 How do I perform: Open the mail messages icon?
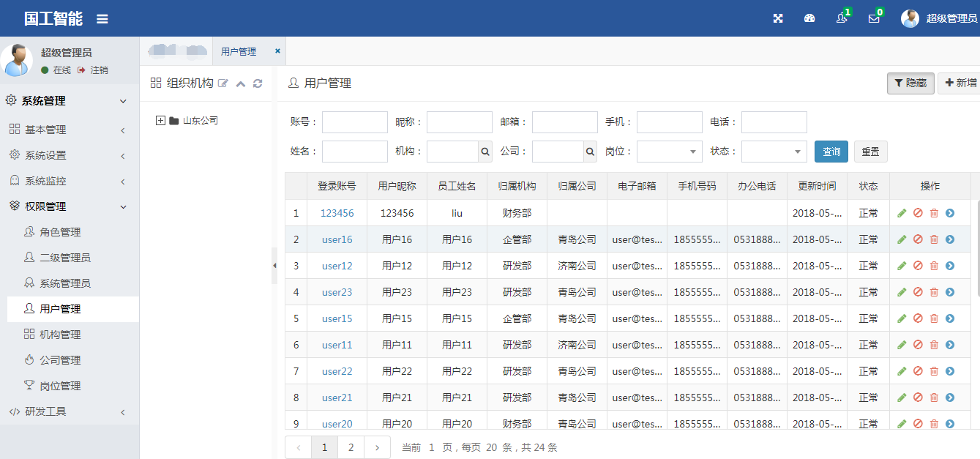pyautogui.click(x=874, y=18)
